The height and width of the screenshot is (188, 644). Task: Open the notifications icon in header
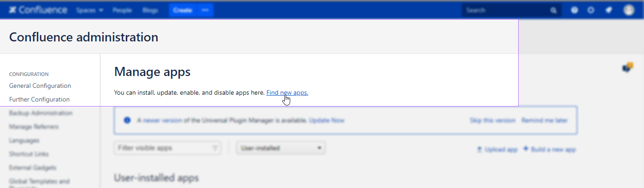pos(609,10)
